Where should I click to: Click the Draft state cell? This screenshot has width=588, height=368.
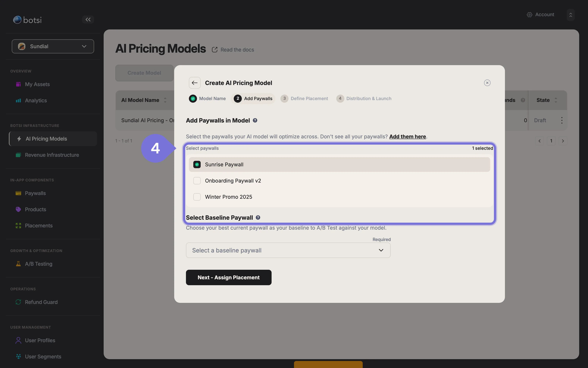coord(540,120)
